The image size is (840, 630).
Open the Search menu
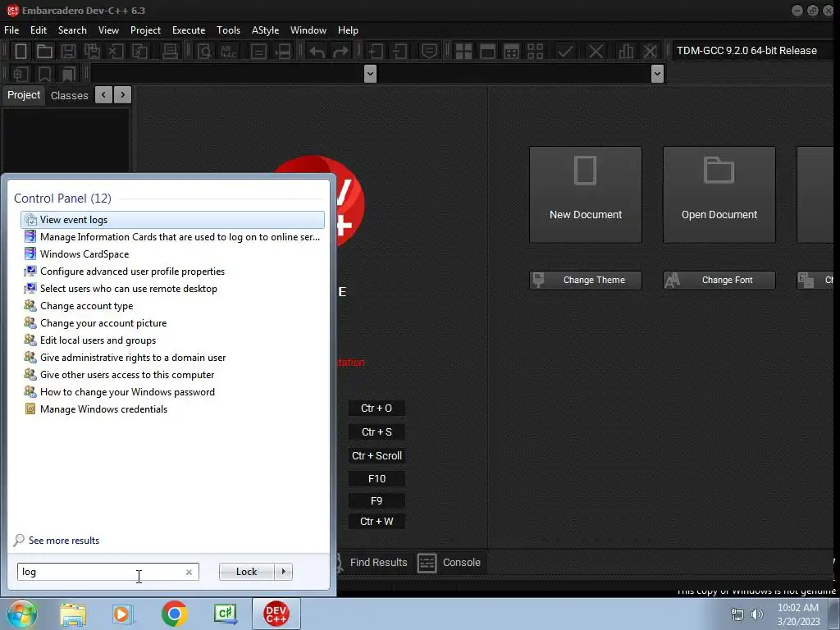[72, 30]
